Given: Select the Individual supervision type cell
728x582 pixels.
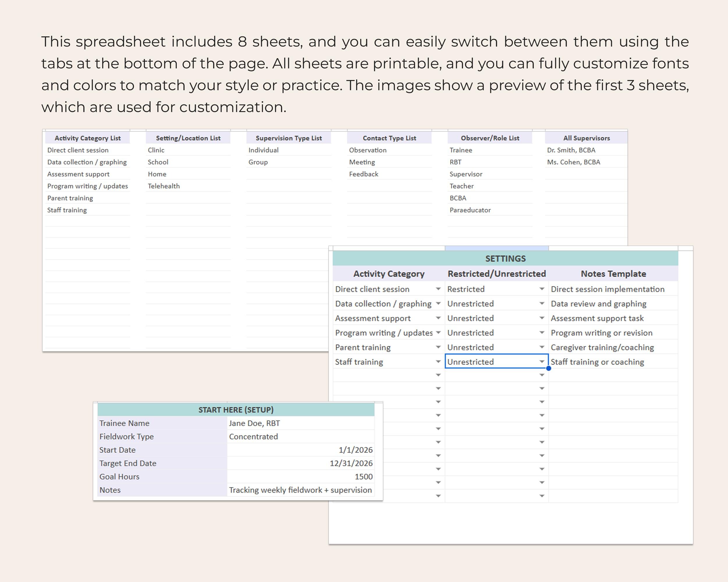Looking at the screenshot, I should [289, 150].
